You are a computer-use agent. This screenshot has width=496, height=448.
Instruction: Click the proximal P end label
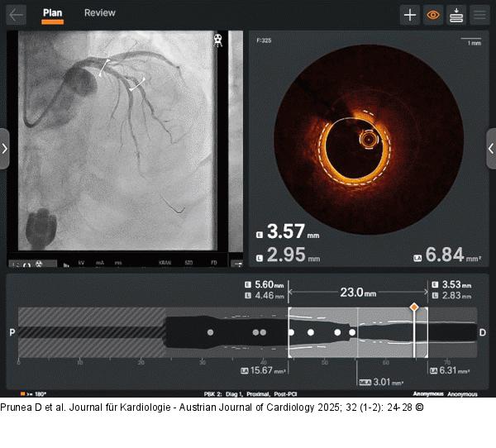pos(12,332)
